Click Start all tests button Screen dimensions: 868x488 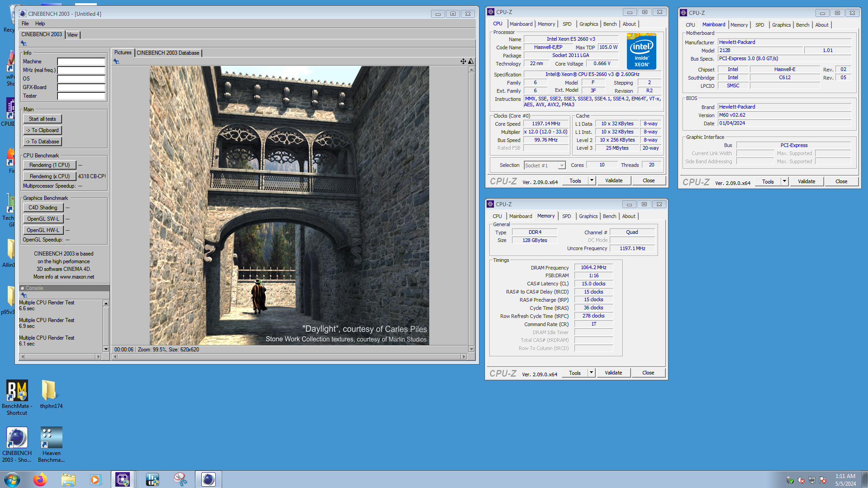[43, 119]
